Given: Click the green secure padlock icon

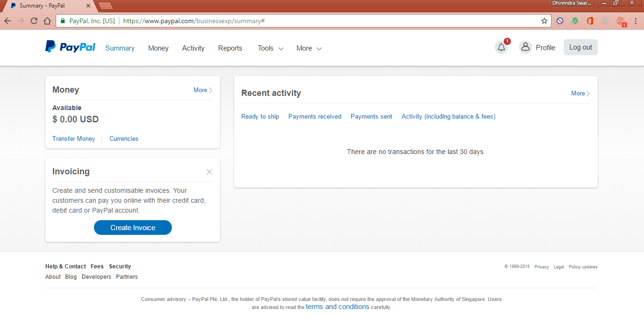Looking at the screenshot, I should 63,21.
